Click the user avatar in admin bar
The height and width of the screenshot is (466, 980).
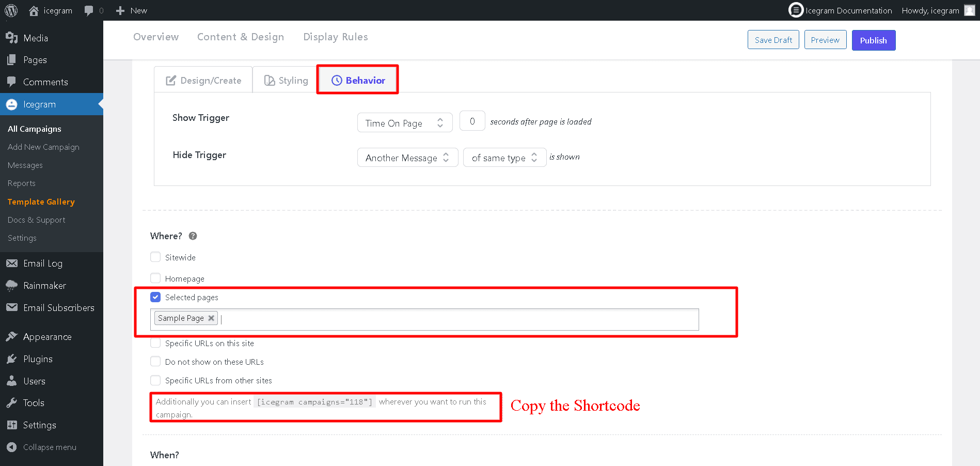(969, 10)
